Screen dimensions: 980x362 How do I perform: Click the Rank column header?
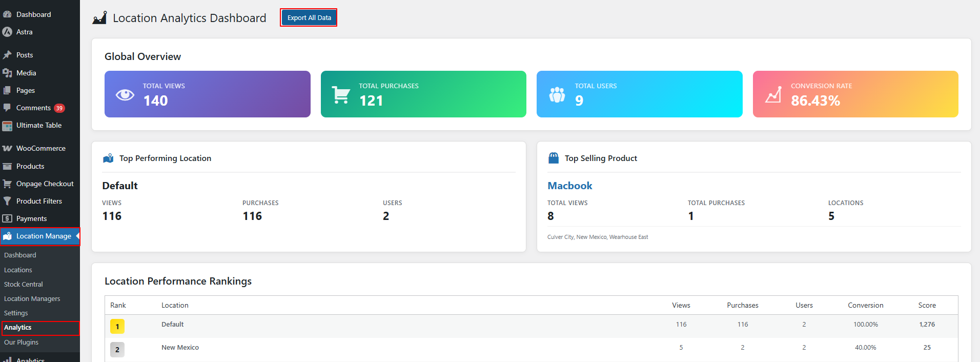pyautogui.click(x=118, y=305)
